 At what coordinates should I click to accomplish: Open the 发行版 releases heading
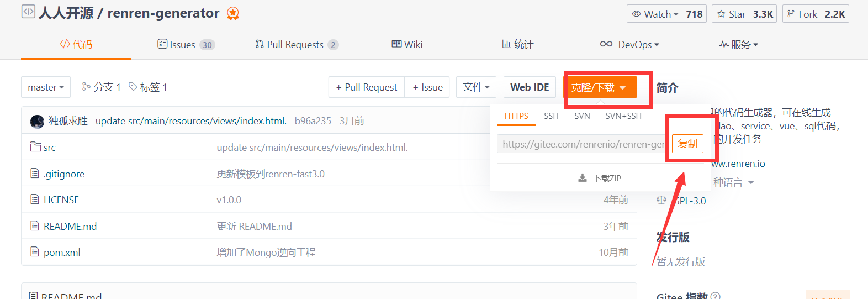click(x=673, y=237)
